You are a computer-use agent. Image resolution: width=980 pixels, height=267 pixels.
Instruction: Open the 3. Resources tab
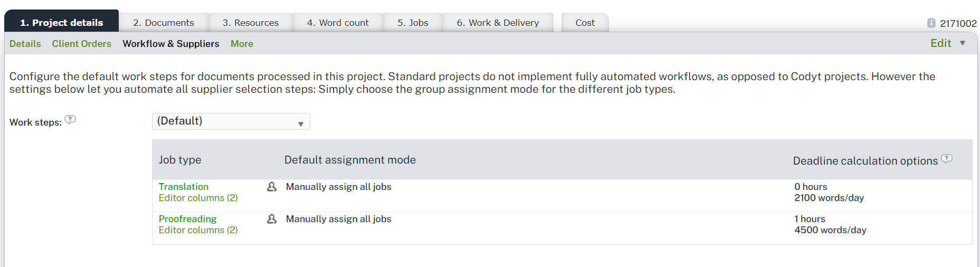tap(251, 23)
